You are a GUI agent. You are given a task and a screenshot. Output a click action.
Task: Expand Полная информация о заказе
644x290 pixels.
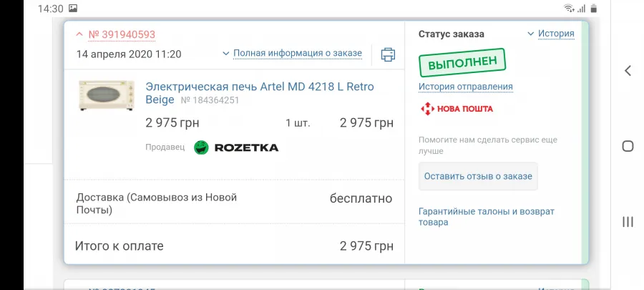click(x=293, y=54)
